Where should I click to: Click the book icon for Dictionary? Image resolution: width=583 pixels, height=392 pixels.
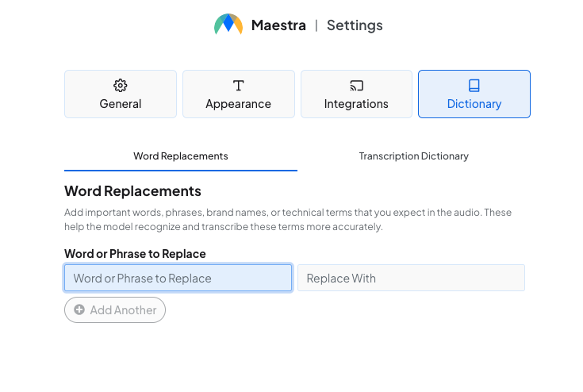(x=474, y=86)
